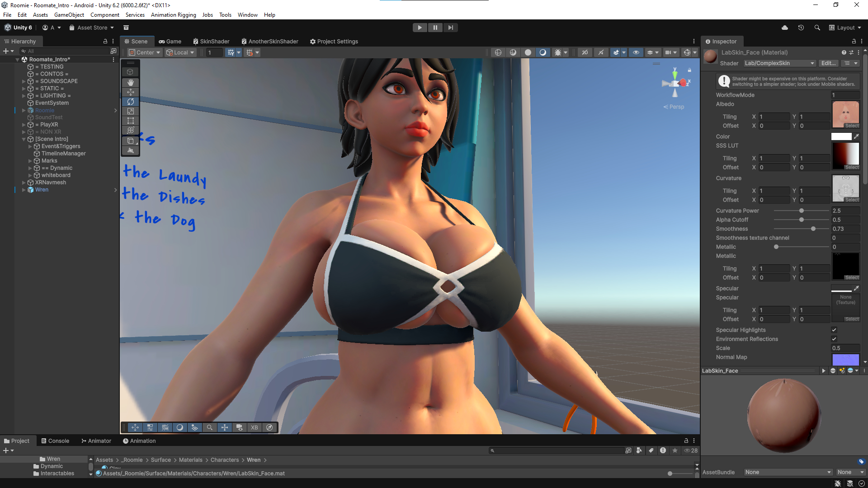Toggle the Inspector lock icon
868x488 pixels.
(x=854, y=41)
